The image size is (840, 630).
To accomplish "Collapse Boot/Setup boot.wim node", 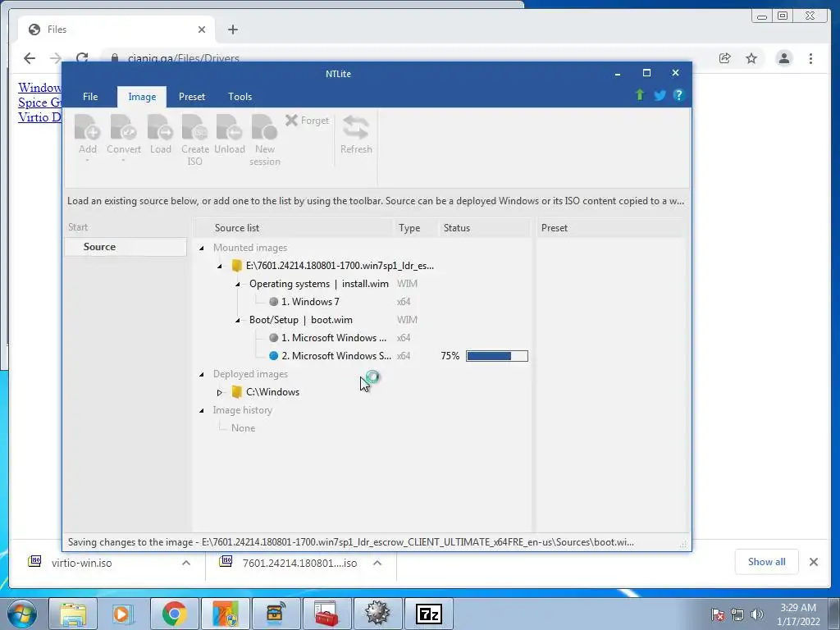I will click(238, 321).
